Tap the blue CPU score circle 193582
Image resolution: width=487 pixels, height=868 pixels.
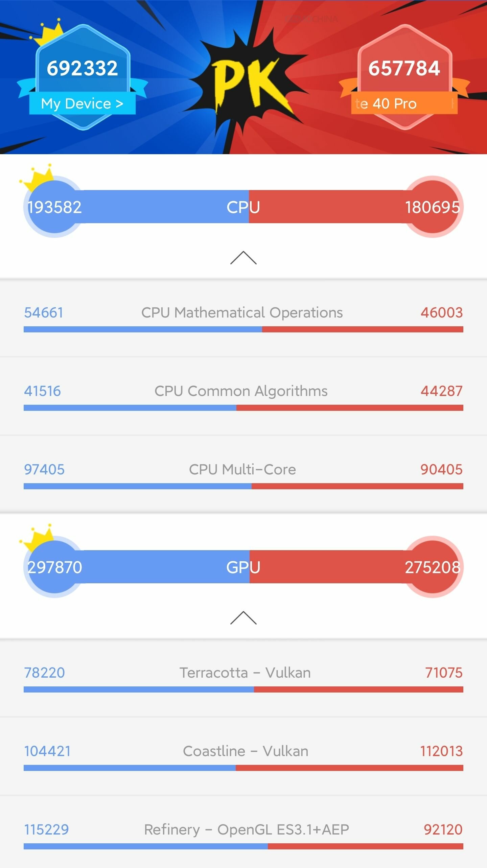coord(54,207)
